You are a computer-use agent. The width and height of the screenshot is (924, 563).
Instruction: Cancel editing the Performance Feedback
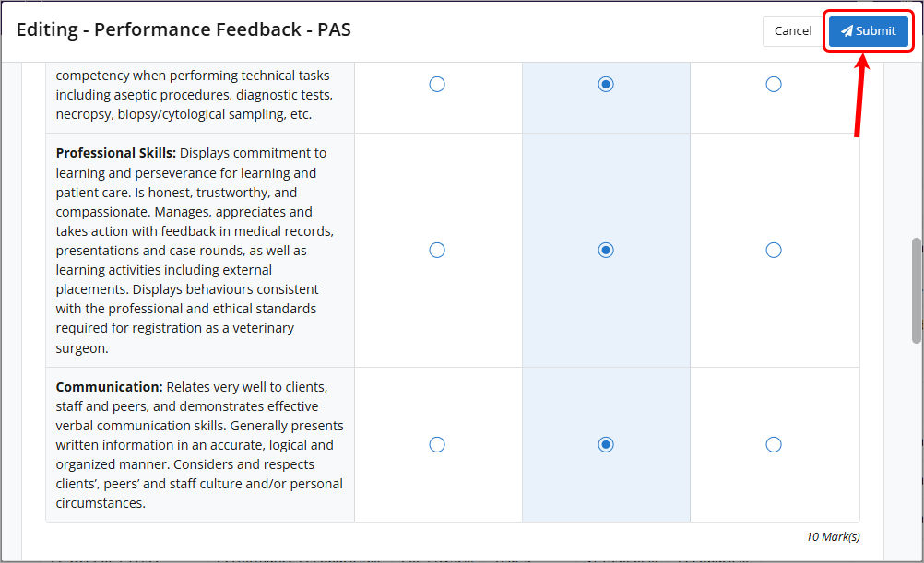click(792, 30)
